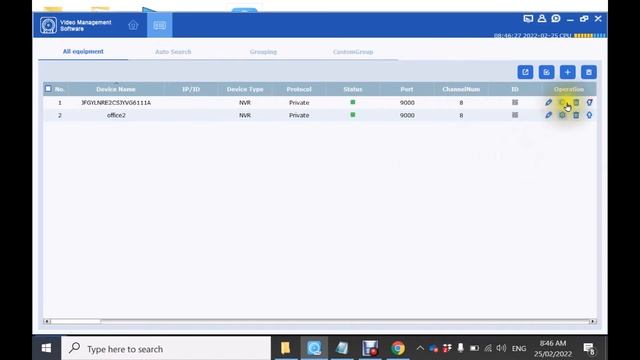Click the export devices button
This screenshot has width=640, height=360.
pyautogui.click(x=525, y=72)
